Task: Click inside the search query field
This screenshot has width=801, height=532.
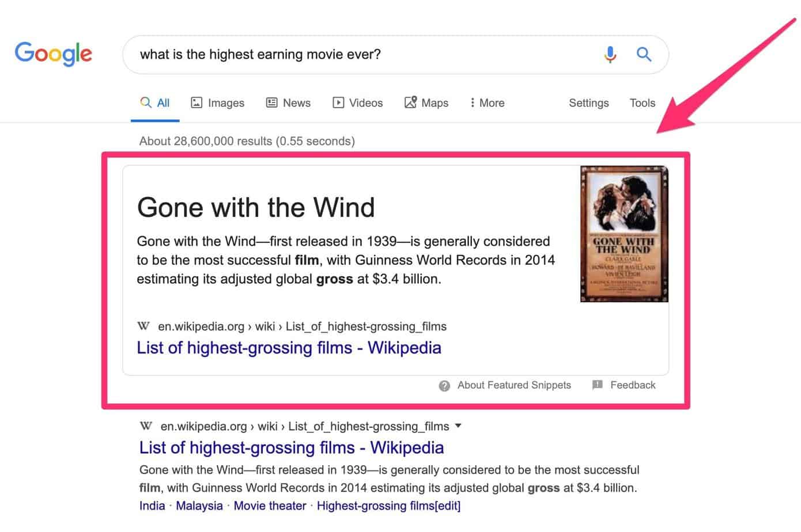Action: (x=346, y=54)
